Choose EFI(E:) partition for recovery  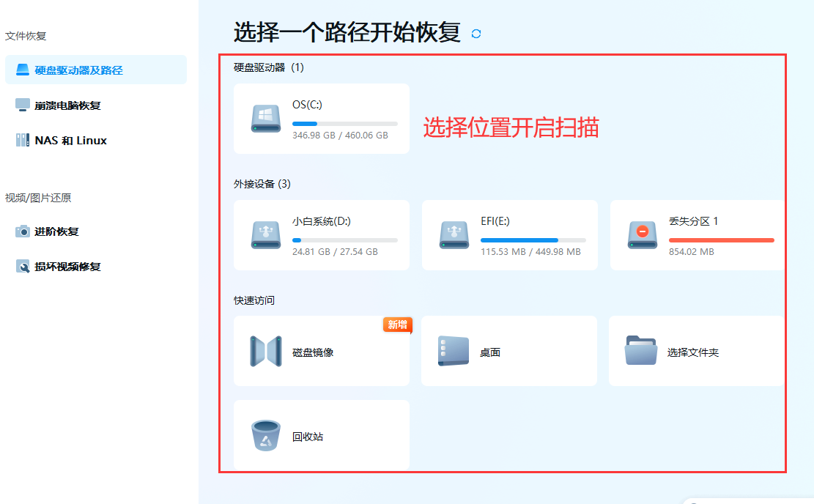pos(508,234)
